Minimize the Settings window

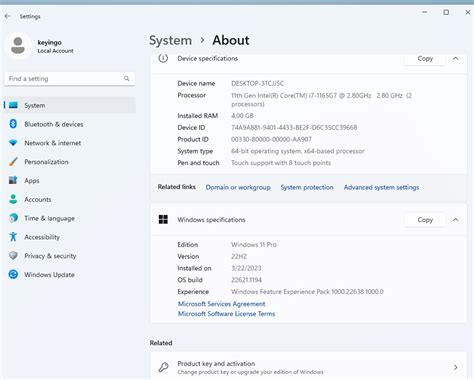(424, 12)
